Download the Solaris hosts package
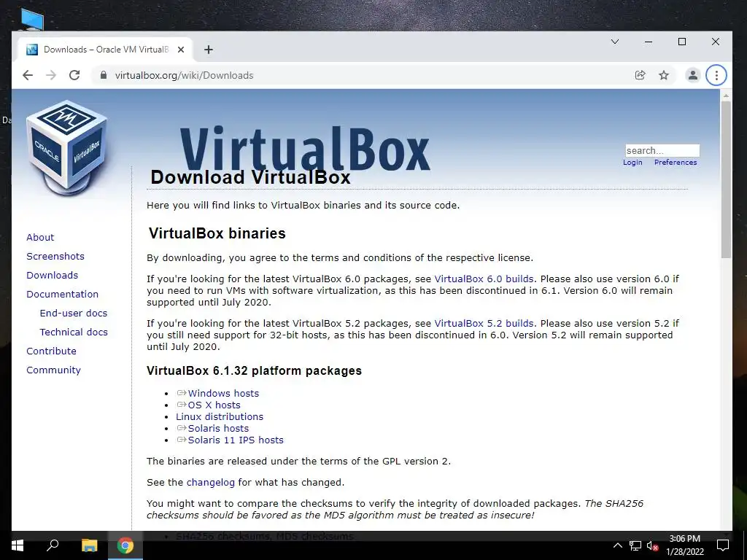 (218, 429)
